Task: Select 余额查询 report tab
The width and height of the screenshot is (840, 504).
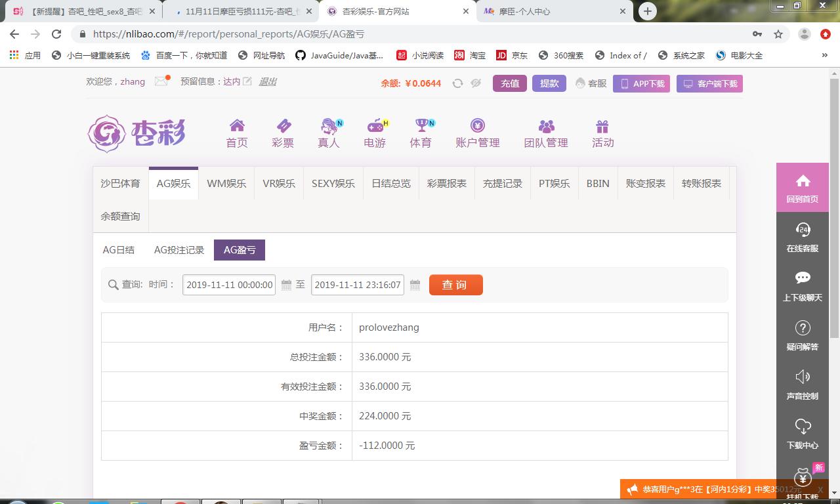Action: tap(120, 217)
